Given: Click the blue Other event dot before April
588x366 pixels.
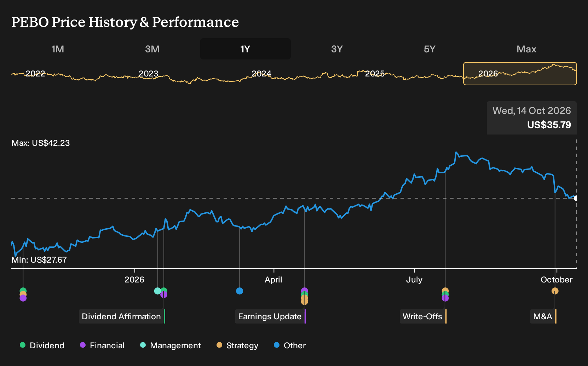Looking at the screenshot, I should pos(240,291).
